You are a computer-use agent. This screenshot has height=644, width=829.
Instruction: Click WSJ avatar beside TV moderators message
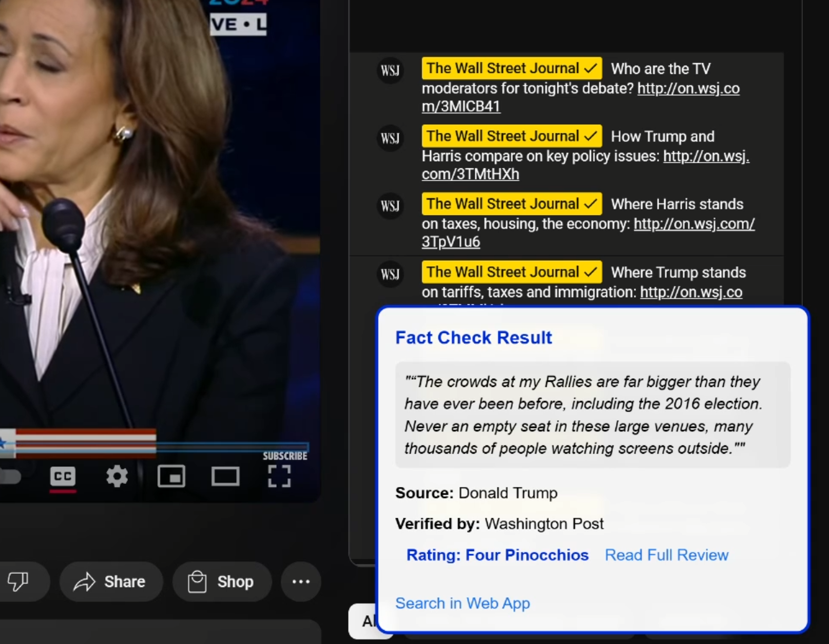(390, 70)
